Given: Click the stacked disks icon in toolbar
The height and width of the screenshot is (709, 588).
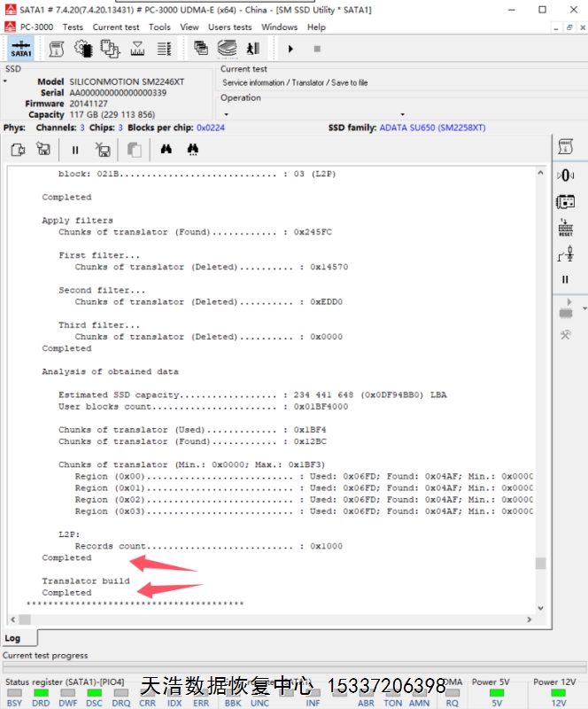Looking at the screenshot, I should (228, 49).
